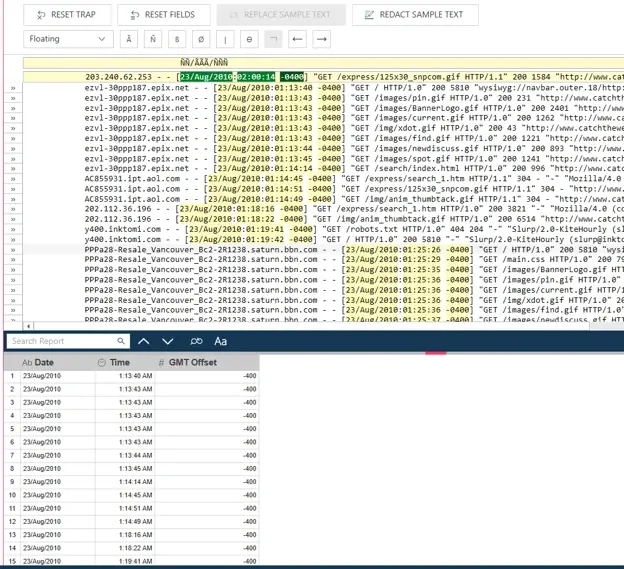Insert blank trap character ß
The width and height of the screenshot is (624, 569).
[x=177, y=39]
